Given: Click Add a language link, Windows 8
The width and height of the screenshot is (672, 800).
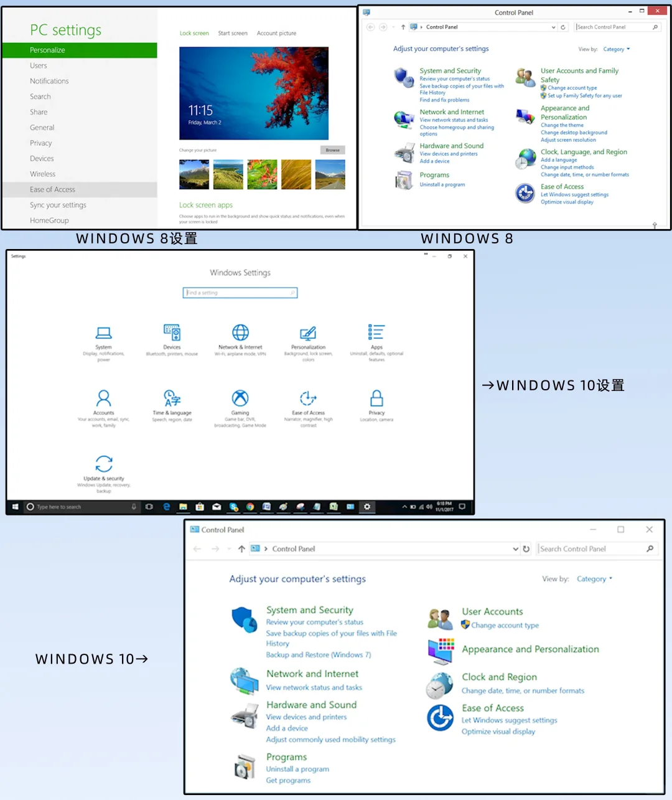Looking at the screenshot, I should coord(559,160).
